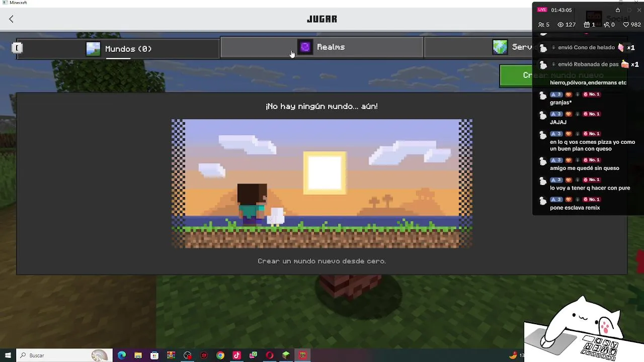
Task: Click the 'envió Cono de helado' gift notification
Action: [x=588, y=48]
